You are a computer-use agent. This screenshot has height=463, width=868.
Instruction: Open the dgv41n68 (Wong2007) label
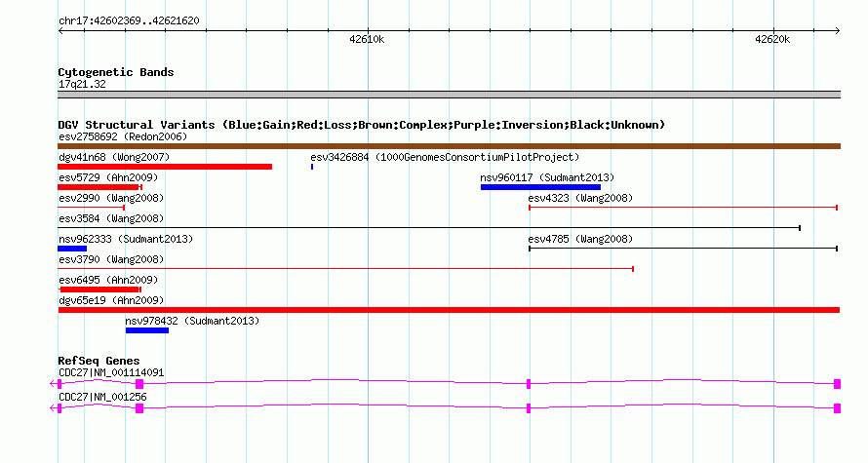114,157
